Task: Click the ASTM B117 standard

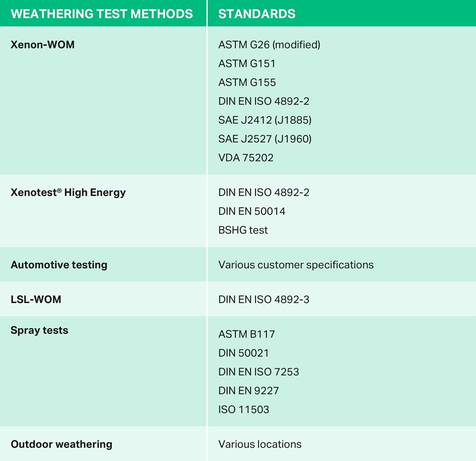Action: tap(246, 334)
